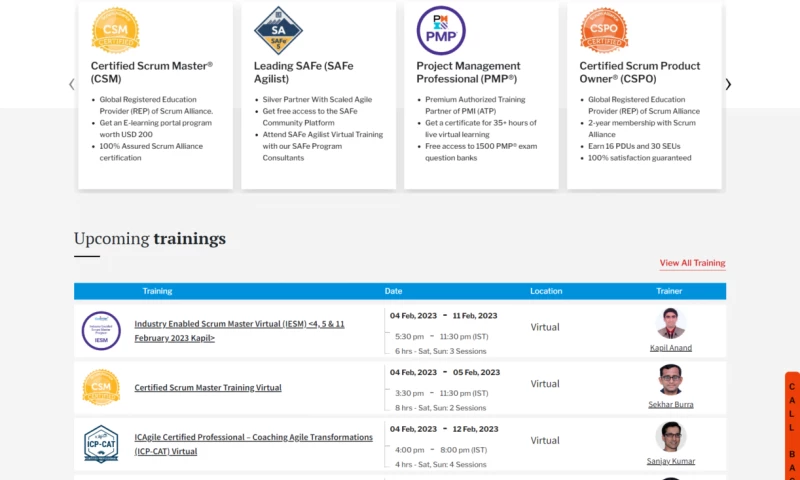The width and height of the screenshot is (800, 480).
Task: Open Certified Scrum Master (CSM) course title
Action: (152, 72)
